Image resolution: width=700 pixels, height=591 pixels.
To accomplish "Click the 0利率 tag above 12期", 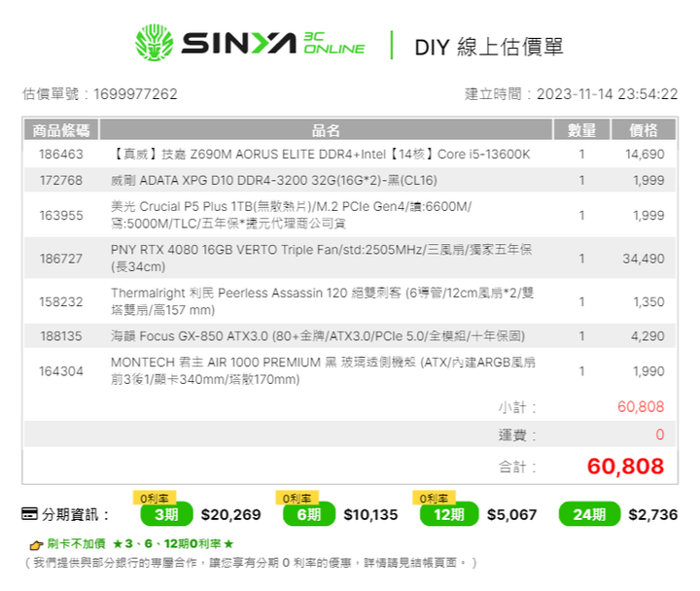I will [434, 498].
